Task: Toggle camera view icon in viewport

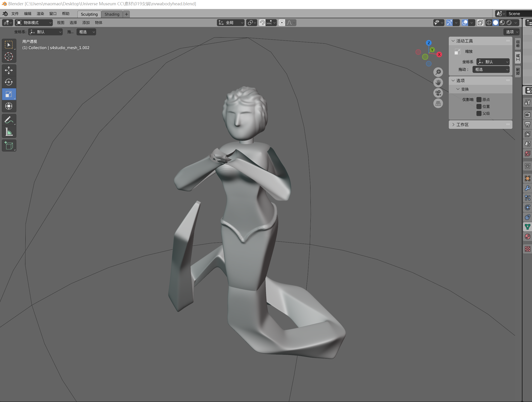Action: 438,93
